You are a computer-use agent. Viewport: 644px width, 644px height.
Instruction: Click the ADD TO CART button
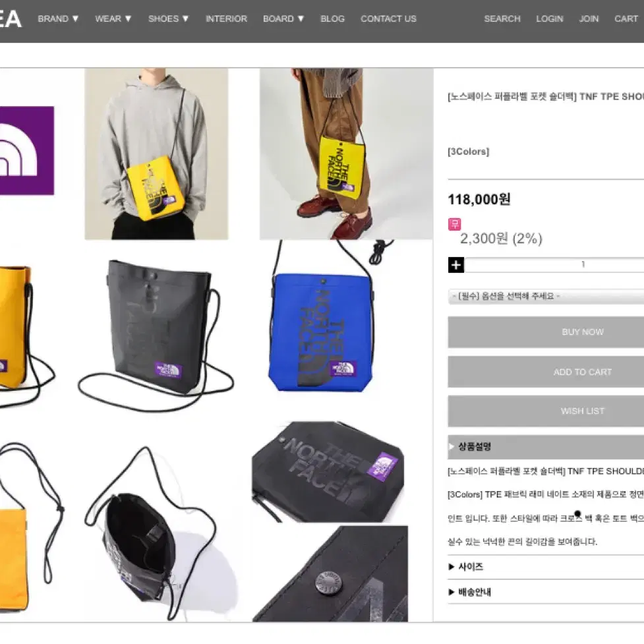(x=546, y=372)
